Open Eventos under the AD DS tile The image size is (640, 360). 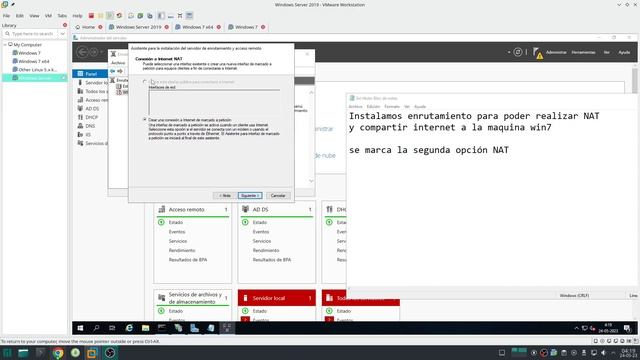(261, 232)
